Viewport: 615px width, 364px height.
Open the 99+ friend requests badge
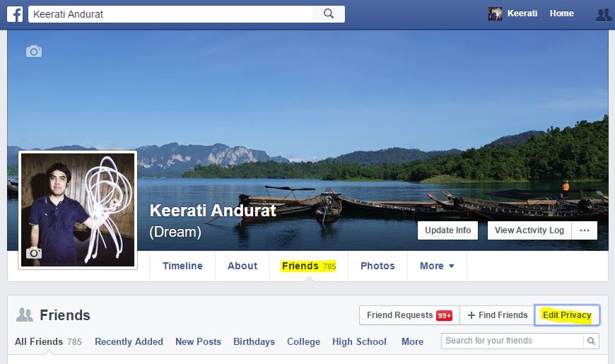click(444, 315)
